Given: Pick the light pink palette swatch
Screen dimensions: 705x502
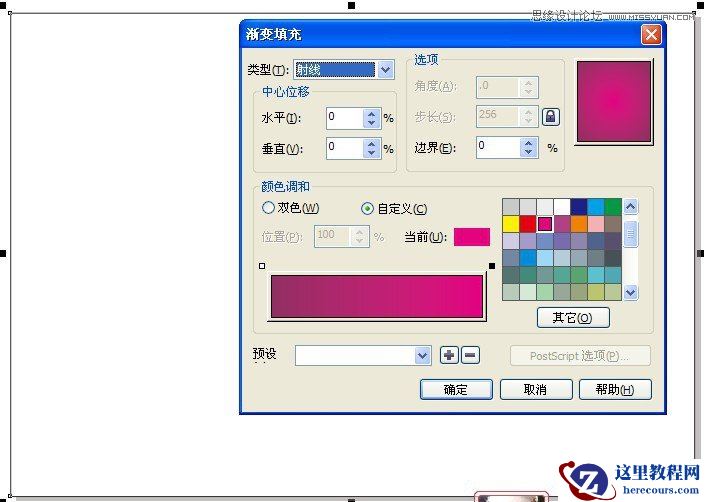Looking at the screenshot, I should click(x=596, y=224).
